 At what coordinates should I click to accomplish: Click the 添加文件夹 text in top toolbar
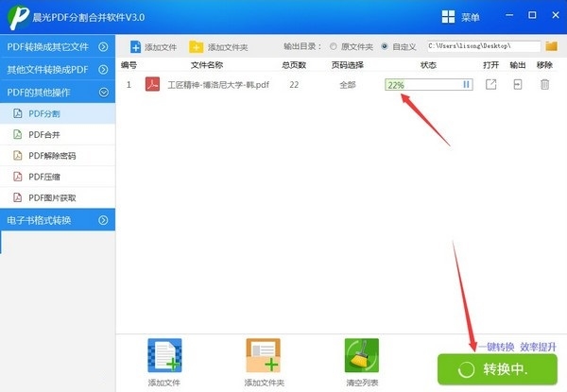(x=228, y=47)
